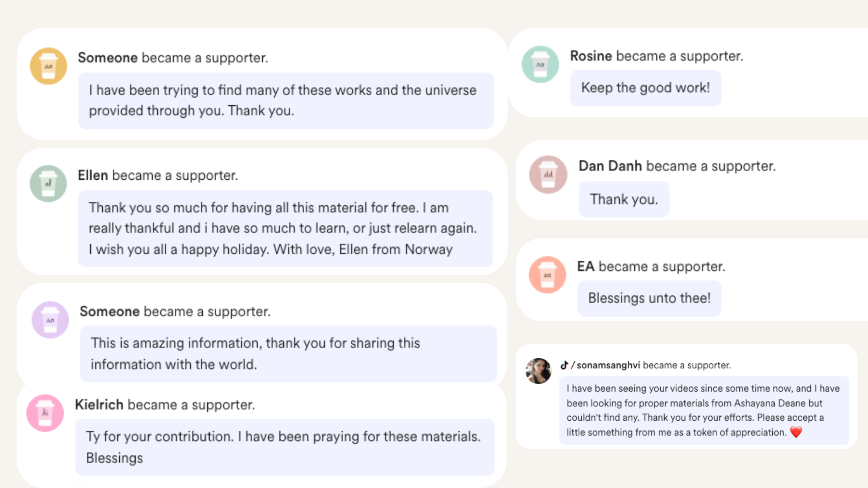Click Kielrich's pink coffee cup avatar
868x488 pixels.
click(x=45, y=413)
